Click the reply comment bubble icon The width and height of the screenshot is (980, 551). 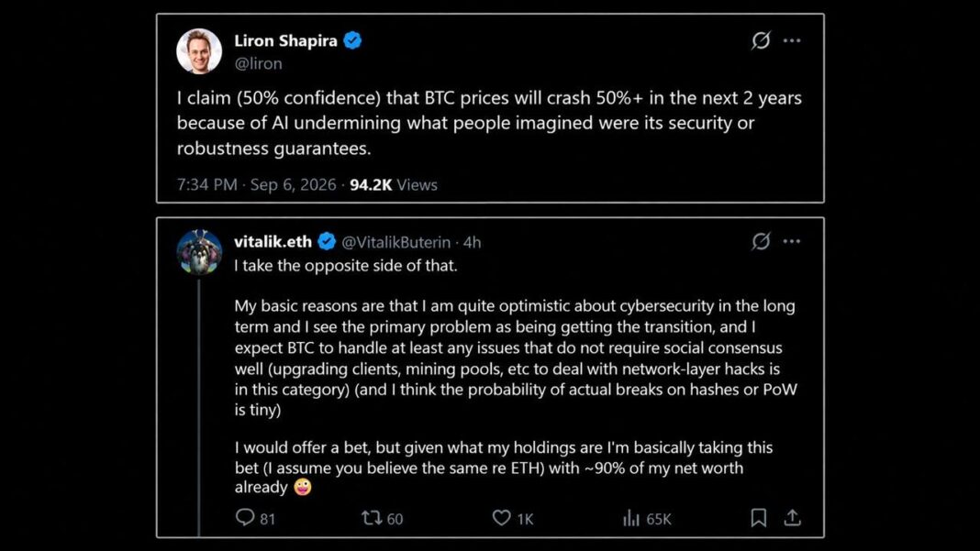pyautogui.click(x=244, y=517)
